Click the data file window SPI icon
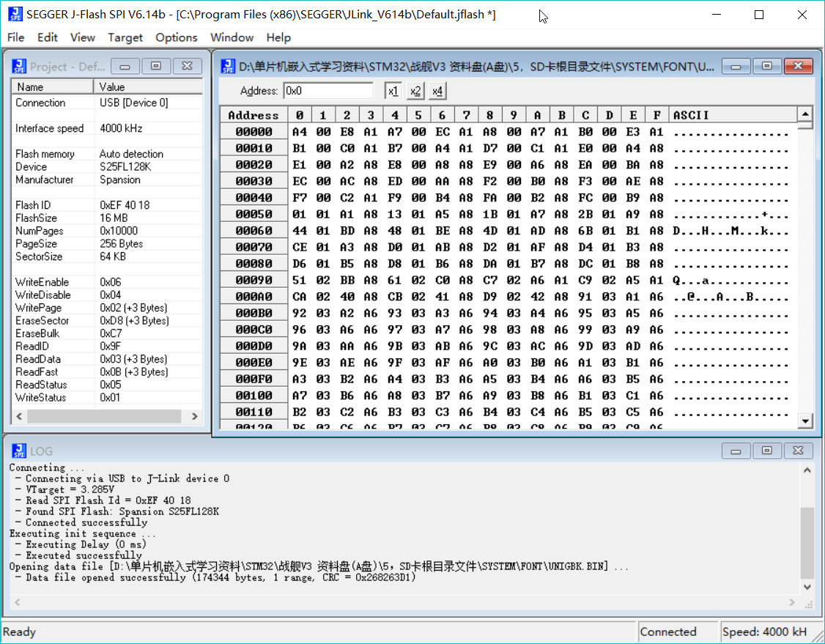The height and width of the screenshot is (644, 825). [228, 66]
